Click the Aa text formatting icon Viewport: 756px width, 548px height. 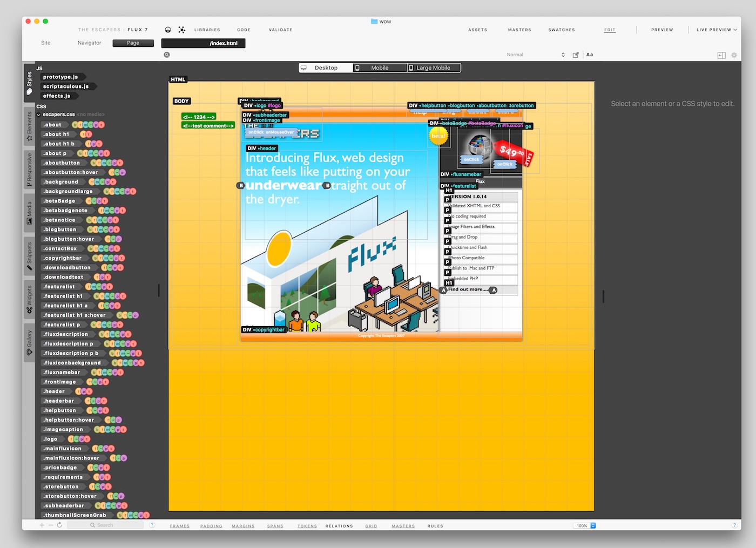point(590,55)
